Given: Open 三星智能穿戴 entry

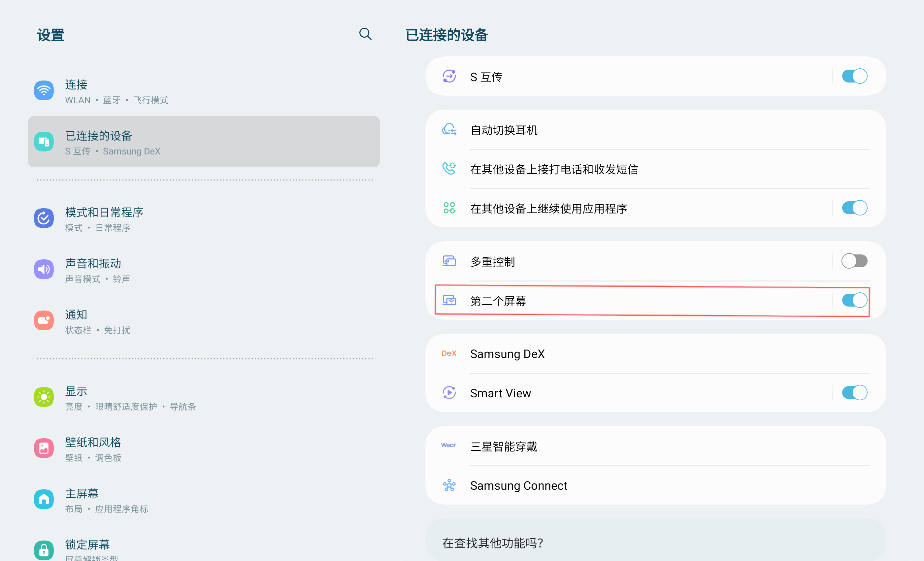Looking at the screenshot, I should pos(504,446).
